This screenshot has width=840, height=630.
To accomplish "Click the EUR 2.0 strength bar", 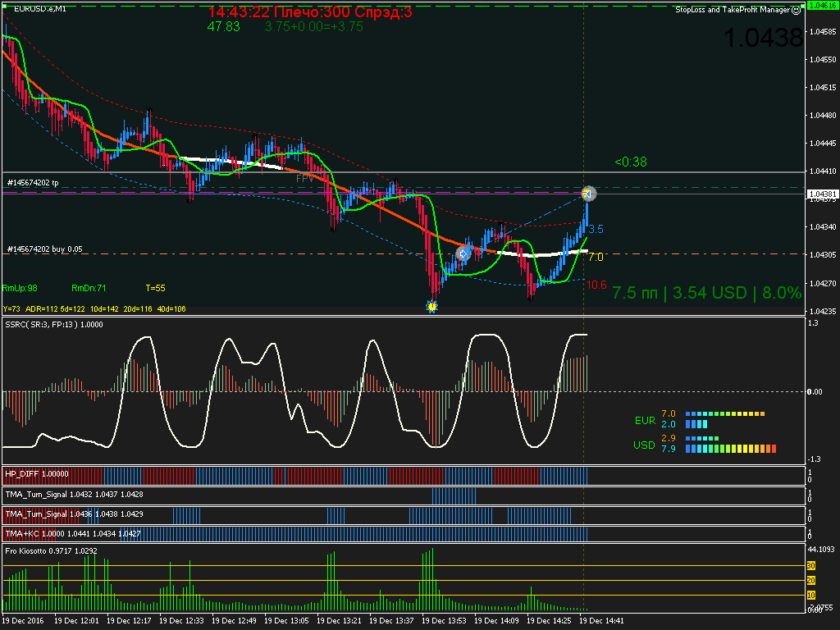I will [x=696, y=424].
